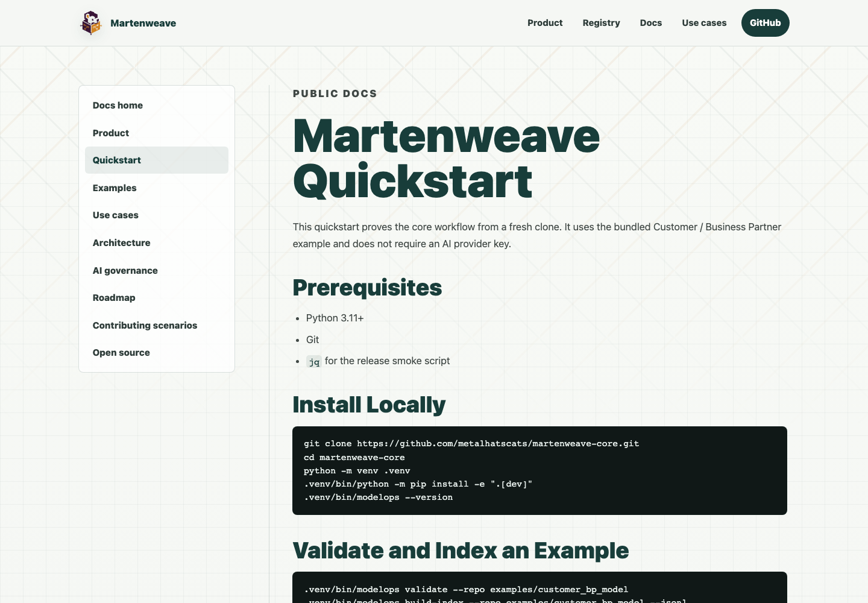
Task: Click the Install Locally heading
Action: coord(369,405)
